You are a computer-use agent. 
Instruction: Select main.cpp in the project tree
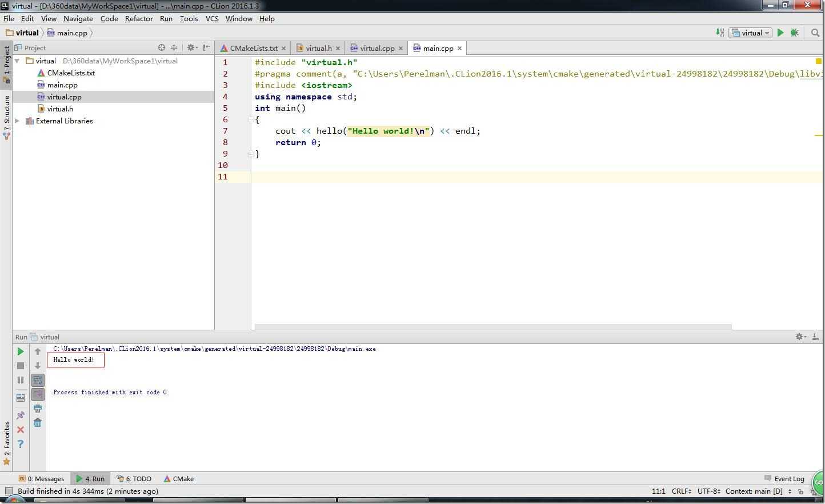point(62,85)
